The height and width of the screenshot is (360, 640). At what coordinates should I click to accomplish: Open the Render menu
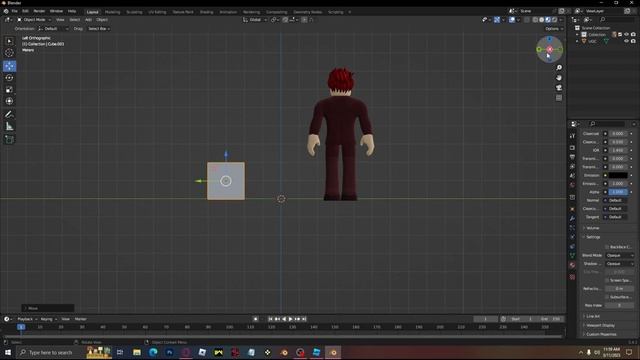pos(39,11)
